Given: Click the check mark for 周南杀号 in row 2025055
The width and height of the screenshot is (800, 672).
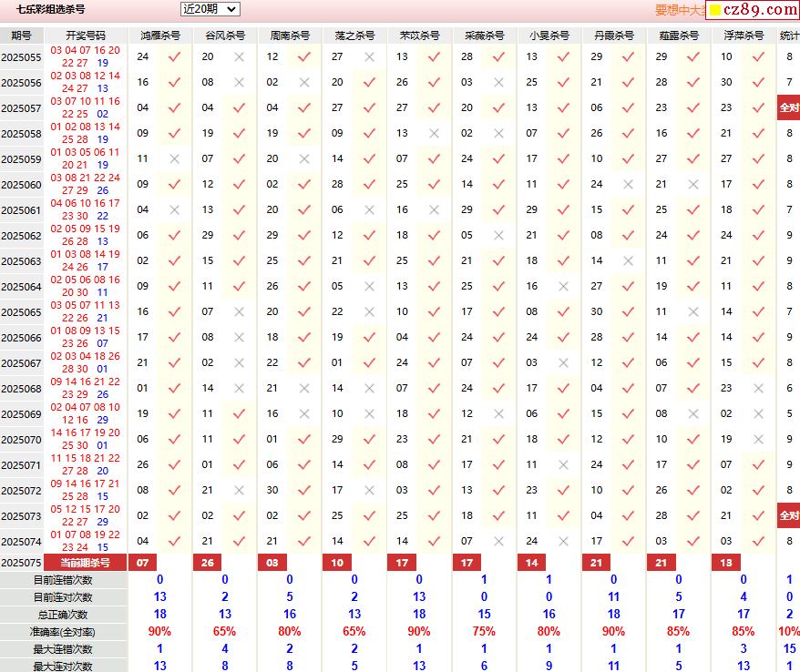Looking at the screenshot, I should (x=304, y=57).
